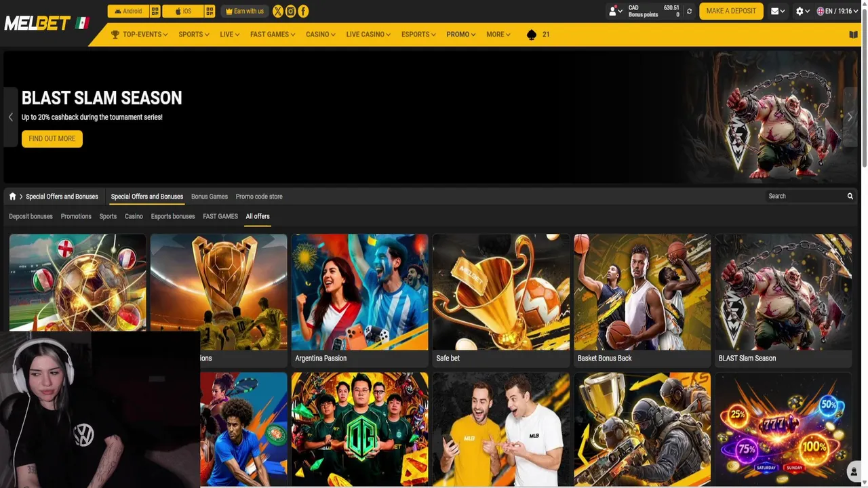Screen dimensions: 868x488
Task: Open the Instagram social link
Action: point(290,11)
